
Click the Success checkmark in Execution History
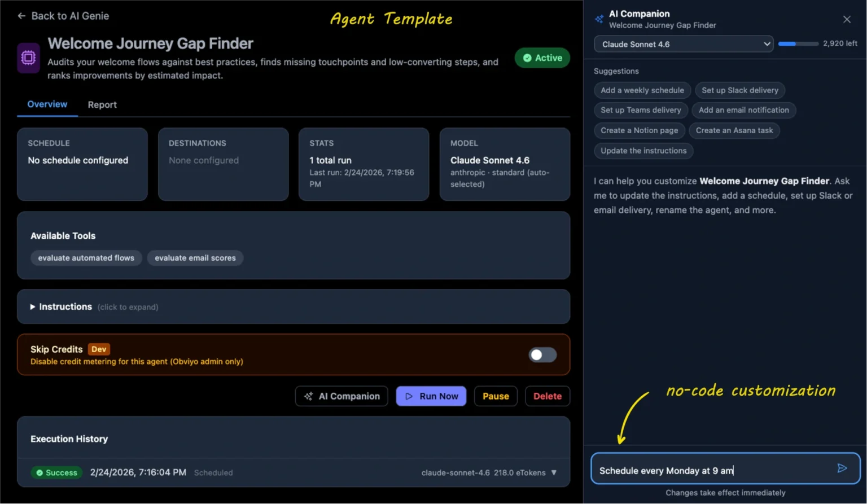40,472
